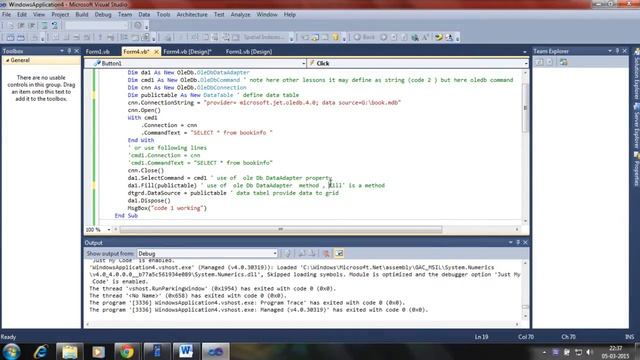640x360 pixels.
Task: Click the Output pane scroll up arrow
Action: pos(525,263)
